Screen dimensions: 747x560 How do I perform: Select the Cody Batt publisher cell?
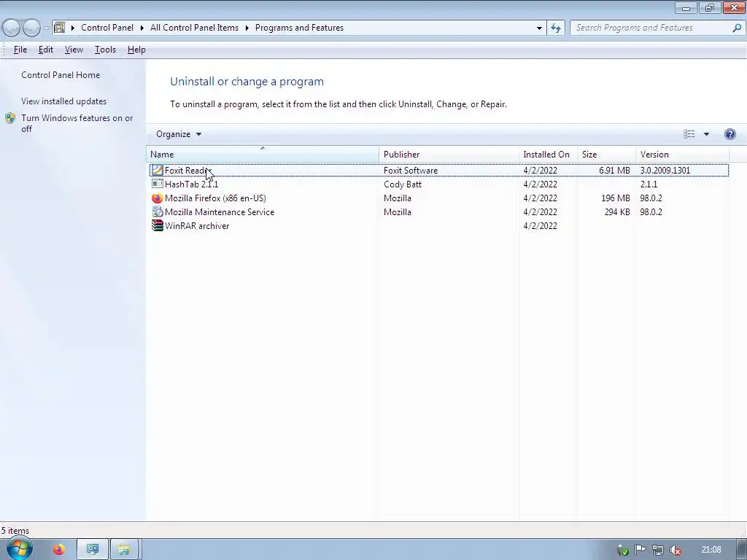click(403, 184)
